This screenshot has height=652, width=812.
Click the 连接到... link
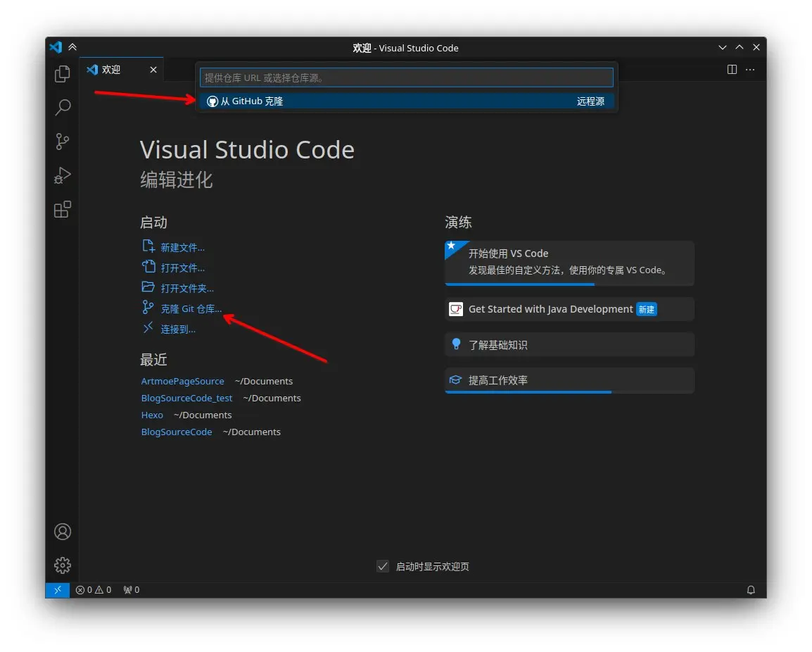[178, 329]
